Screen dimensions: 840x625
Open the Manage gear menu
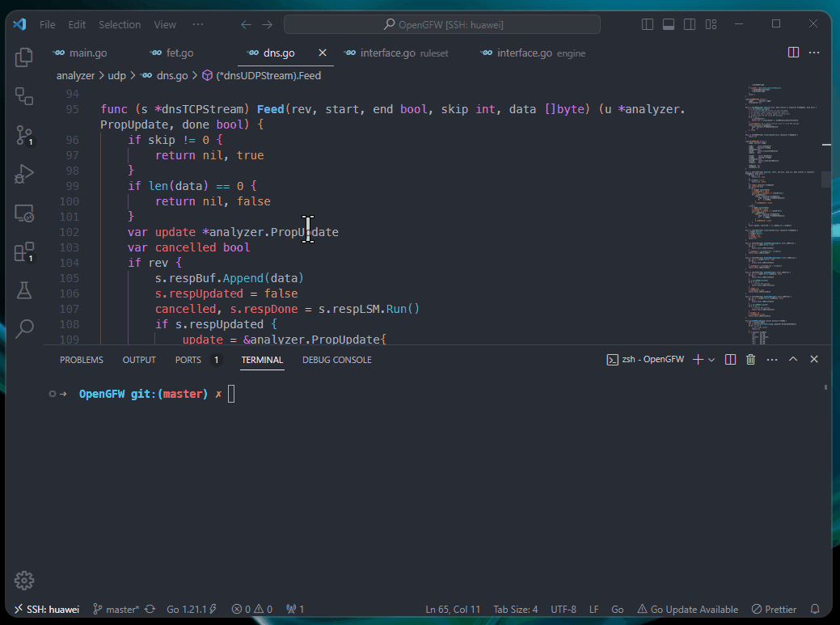(x=24, y=580)
